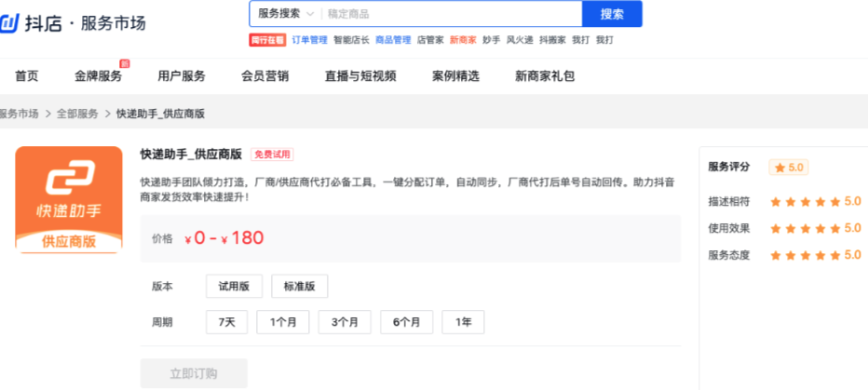868x390 pixels.
Task: Open the 直播与短视频 navigation tab
Action: click(360, 76)
